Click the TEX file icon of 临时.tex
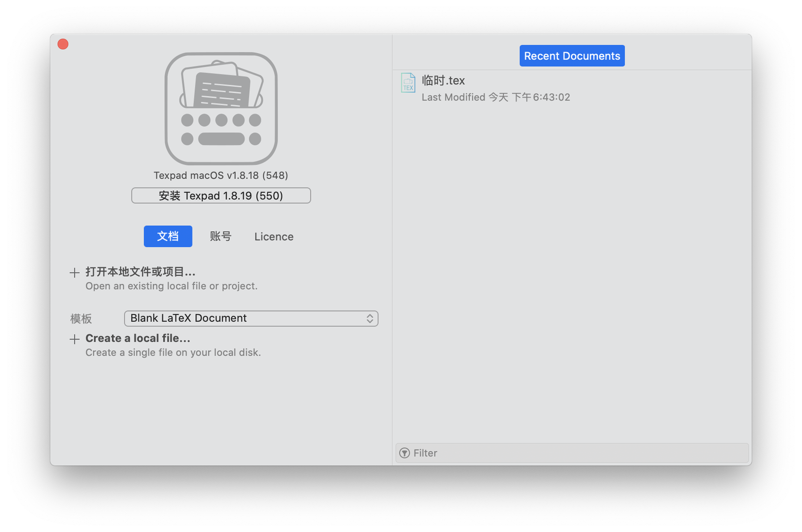Screen dimensions: 802x532 pyautogui.click(x=408, y=83)
